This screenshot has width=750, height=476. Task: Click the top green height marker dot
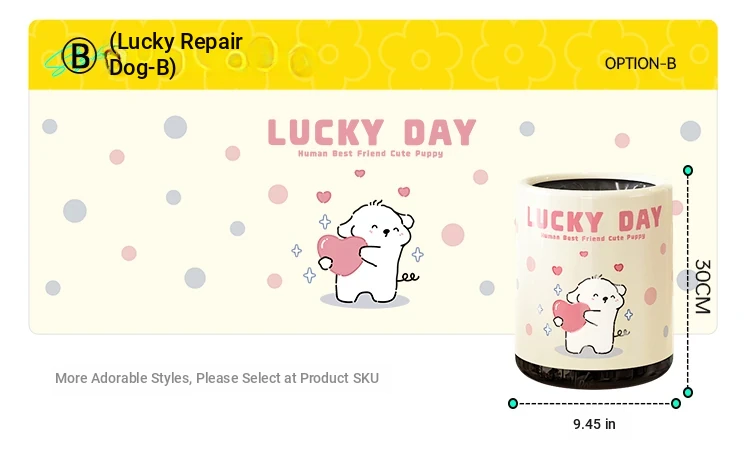click(x=688, y=170)
